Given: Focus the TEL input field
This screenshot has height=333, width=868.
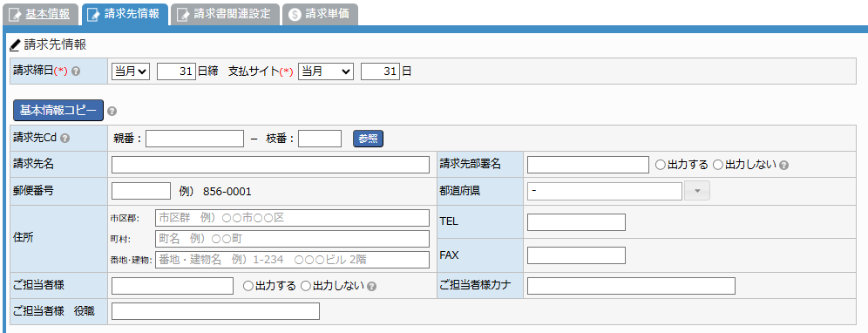Looking at the screenshot, I should [x=576, y=222].
